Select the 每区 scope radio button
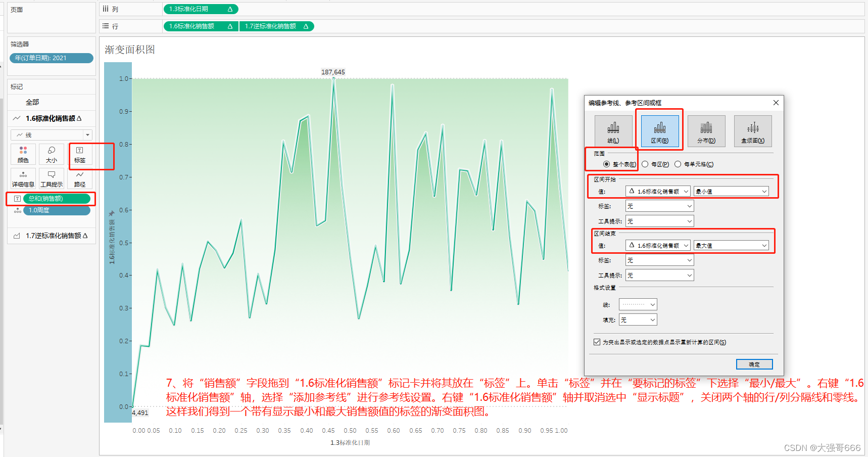Viewport: 868px width, 457px height. (645, 164)
